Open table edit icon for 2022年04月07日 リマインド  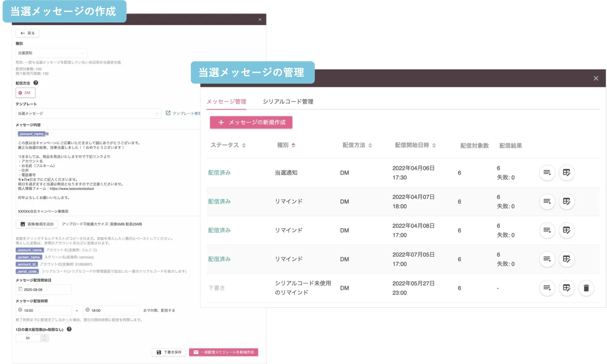click(567, 201)
